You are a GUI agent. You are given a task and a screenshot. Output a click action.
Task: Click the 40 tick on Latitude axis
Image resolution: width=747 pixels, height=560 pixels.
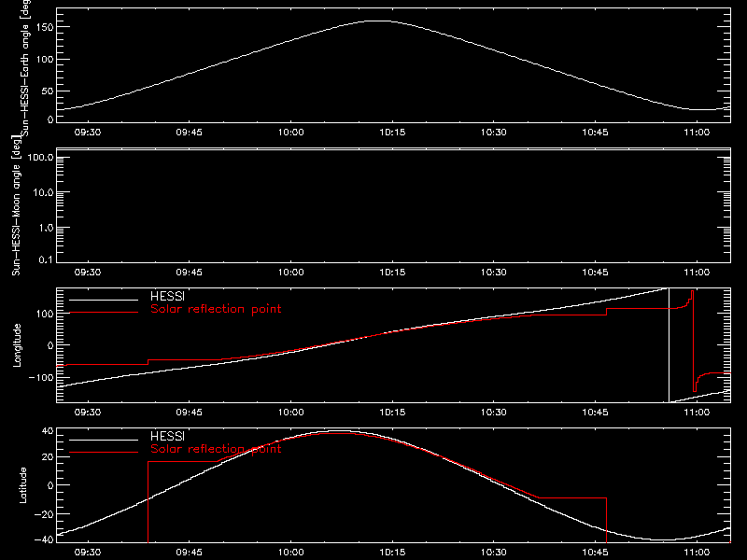coord(48,431)
